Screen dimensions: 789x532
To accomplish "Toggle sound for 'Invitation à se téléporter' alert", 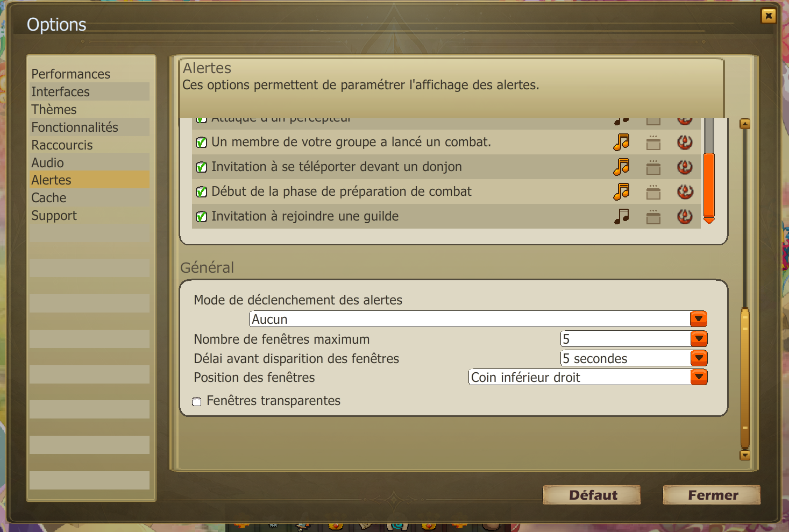I will [x=621, y=167].
